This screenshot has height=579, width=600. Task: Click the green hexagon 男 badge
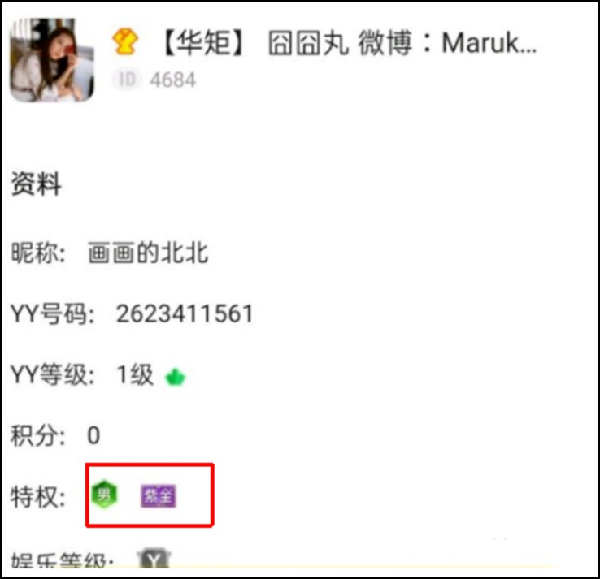pos(104,494)
